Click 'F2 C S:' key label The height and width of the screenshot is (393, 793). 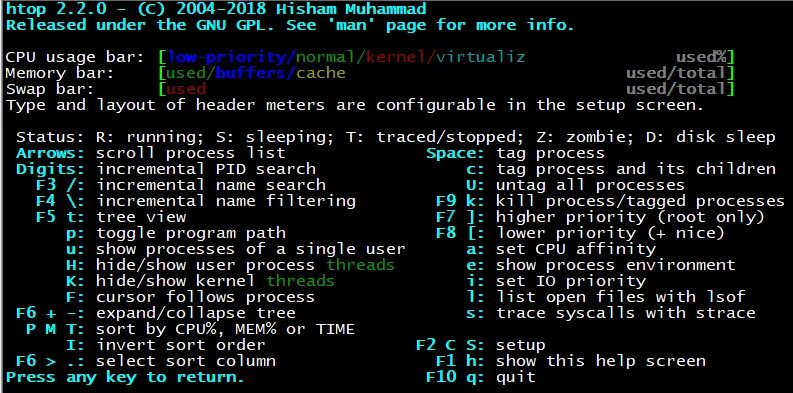pyautogui.click(x=450, y=345)
